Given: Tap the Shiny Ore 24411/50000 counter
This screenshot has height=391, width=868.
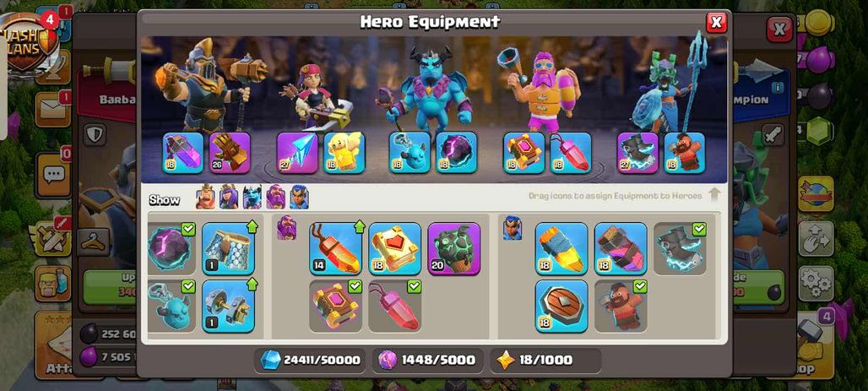Looking at the screenshot, I should coord(312,360).
